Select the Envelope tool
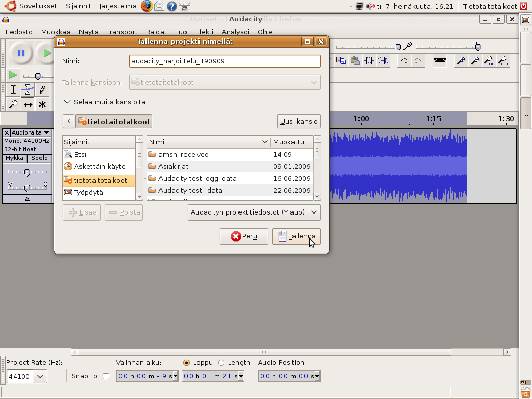532x399 pixels. (28, 89)
